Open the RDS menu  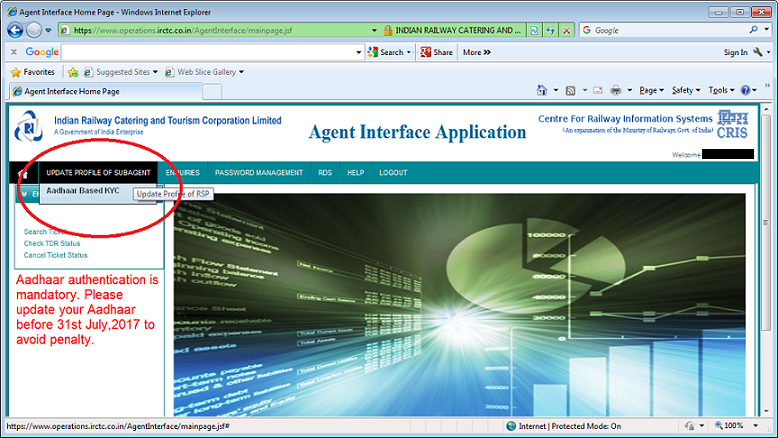[x=325, y=173]
